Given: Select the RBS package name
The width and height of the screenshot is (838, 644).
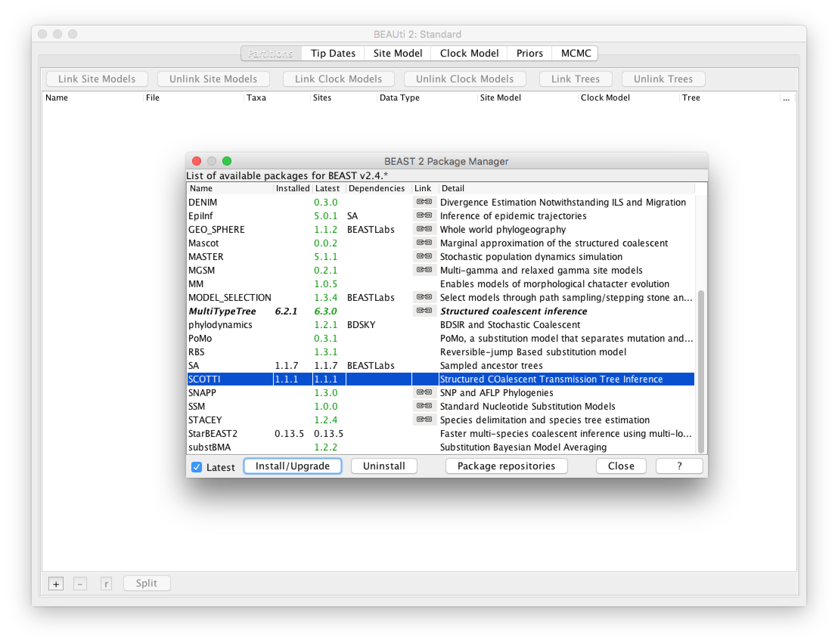Looking at the screenshot, I should pos(196,352).
